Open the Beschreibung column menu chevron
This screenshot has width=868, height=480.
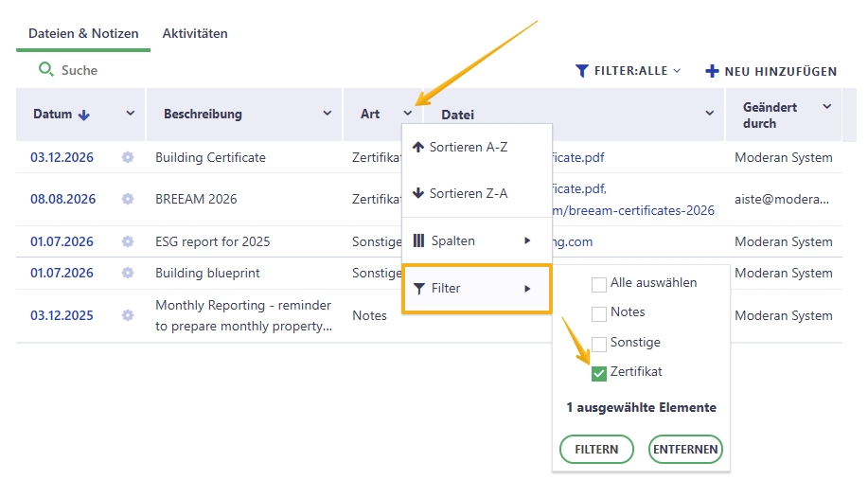click(x=328, y=114)
